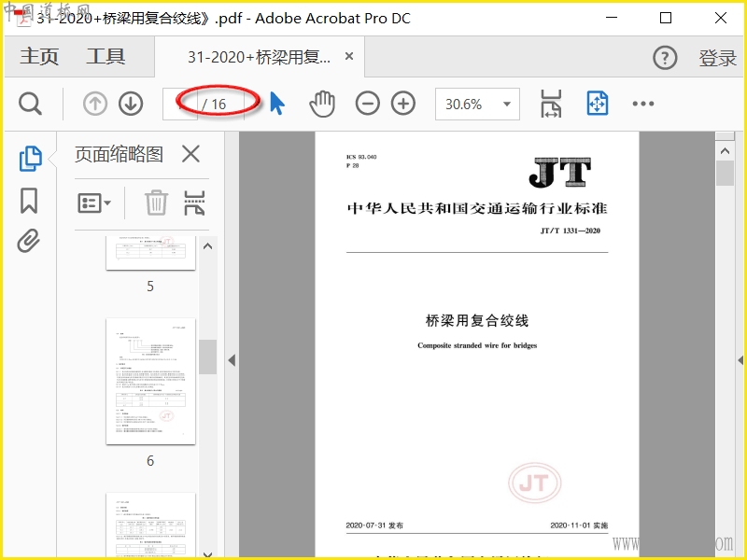Click the text 2020-07-31 发布
Viewport: 747px width, 560px height.
374,525
